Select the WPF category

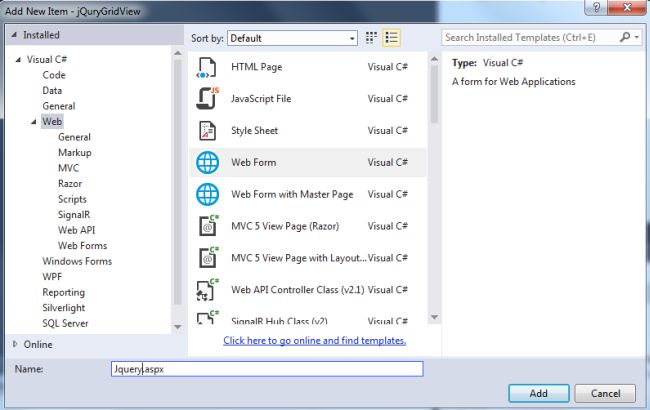[52, 277]
